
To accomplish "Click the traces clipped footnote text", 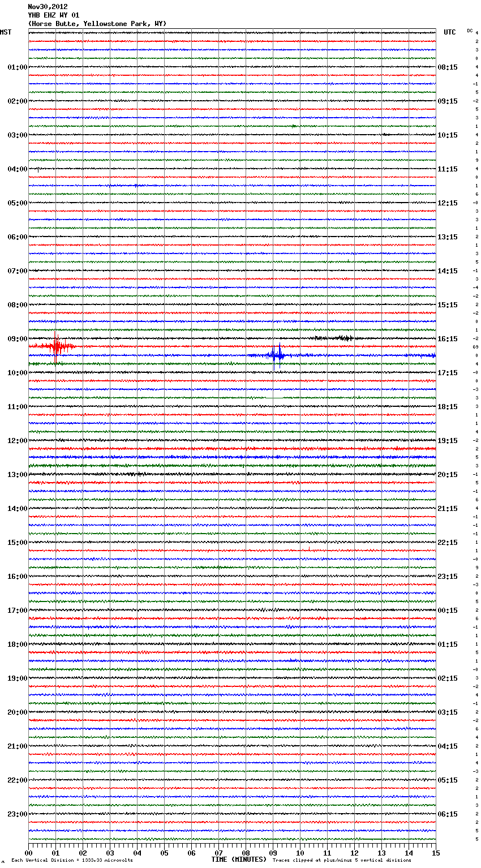I will coord(342,861).
